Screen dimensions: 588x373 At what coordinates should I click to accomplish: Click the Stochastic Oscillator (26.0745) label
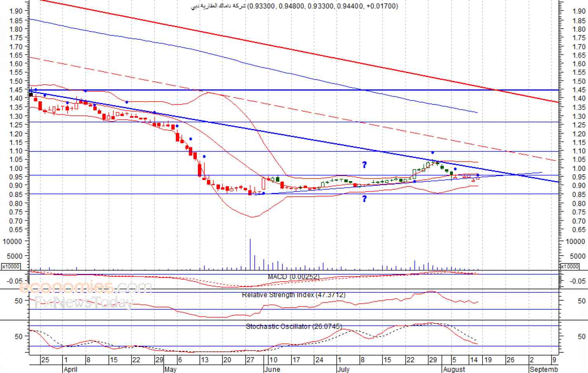294,326
